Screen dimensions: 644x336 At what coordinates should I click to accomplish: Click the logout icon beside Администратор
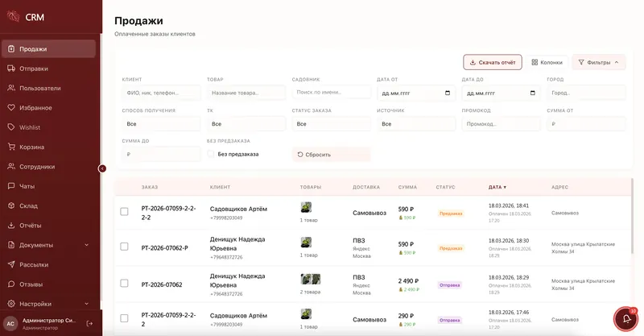click(x=89, y=324)
